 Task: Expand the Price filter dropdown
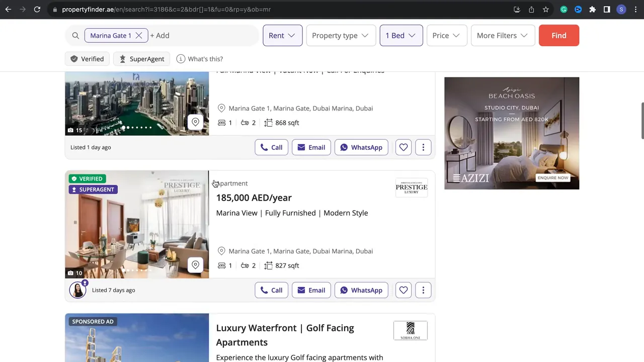click(446, 35)
